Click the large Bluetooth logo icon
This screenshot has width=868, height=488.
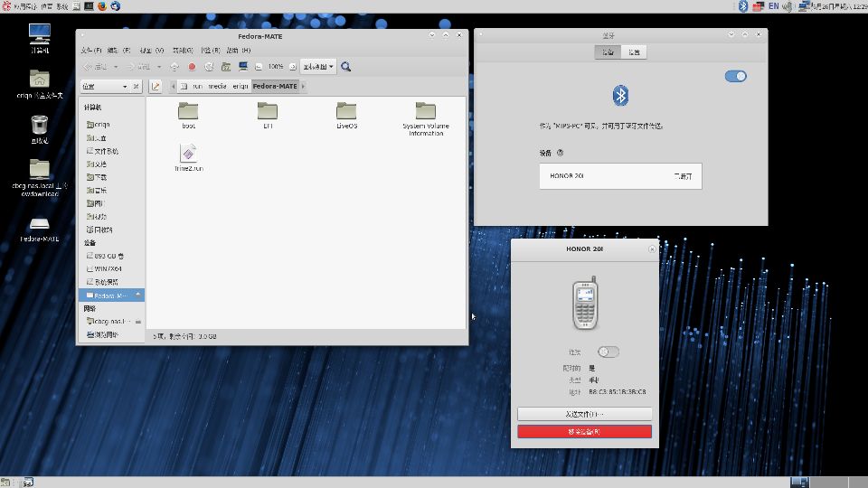620,96
